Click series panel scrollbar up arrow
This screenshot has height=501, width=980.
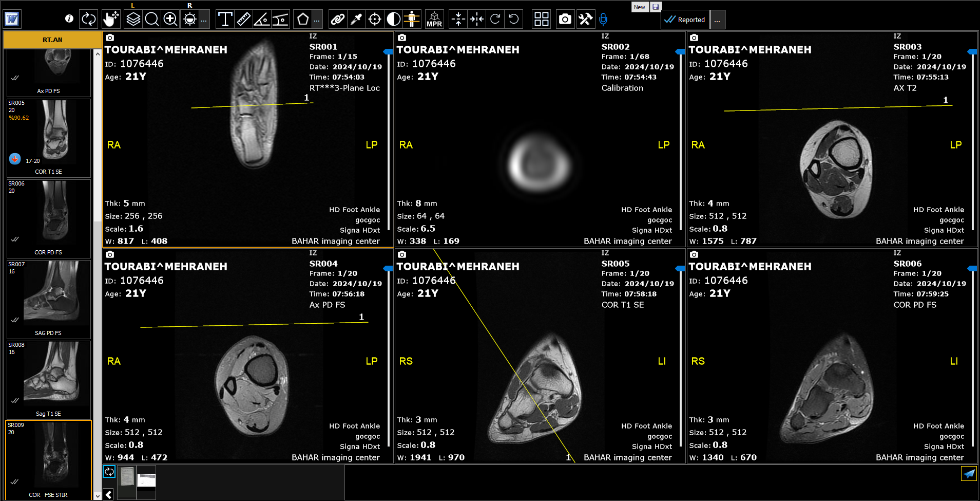(98, 53)
